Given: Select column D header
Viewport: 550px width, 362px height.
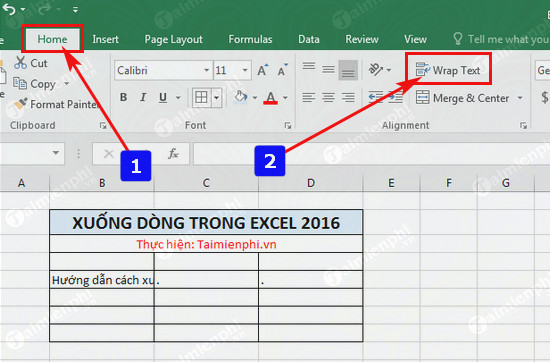Looking at the screenshot, I should (x=311, y=183).
